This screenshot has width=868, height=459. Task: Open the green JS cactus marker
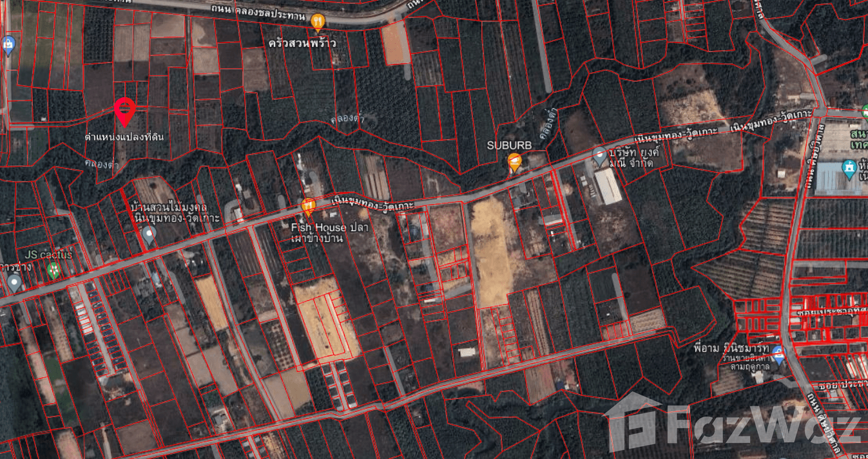coord(54,270)
